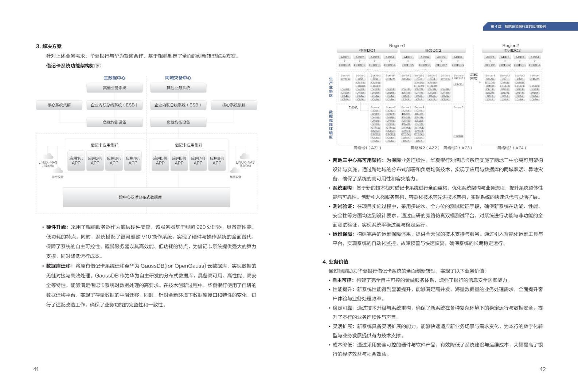Click the 网络域3 (AZ4) caption
This screenshot has width=578, height=392.
[x=512, y=148]
